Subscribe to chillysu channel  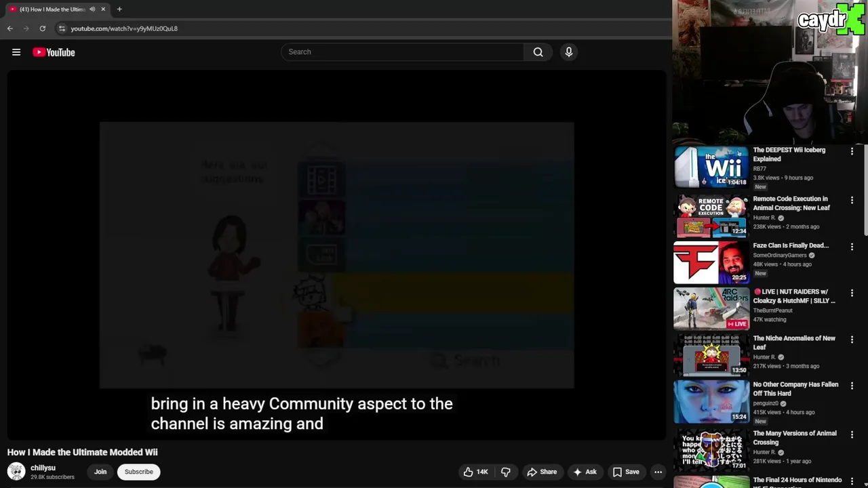click(x=139, y=472)
